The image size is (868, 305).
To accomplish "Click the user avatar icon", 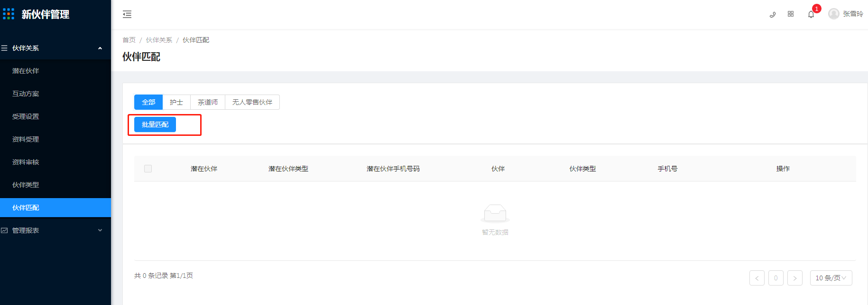I will click(834, 14).
